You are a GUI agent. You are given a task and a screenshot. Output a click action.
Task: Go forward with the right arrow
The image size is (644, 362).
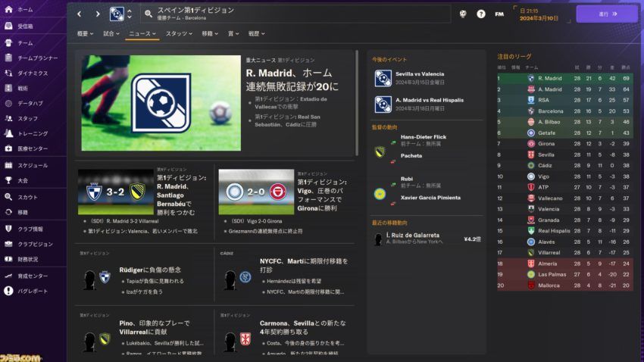point(97,14)
